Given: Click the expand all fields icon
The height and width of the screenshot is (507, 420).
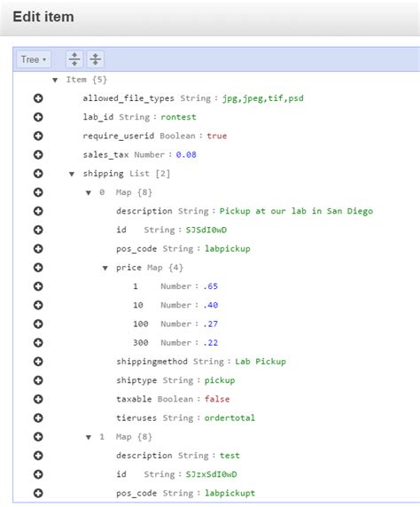Looking at the screenshot, I should click(74, 59).
